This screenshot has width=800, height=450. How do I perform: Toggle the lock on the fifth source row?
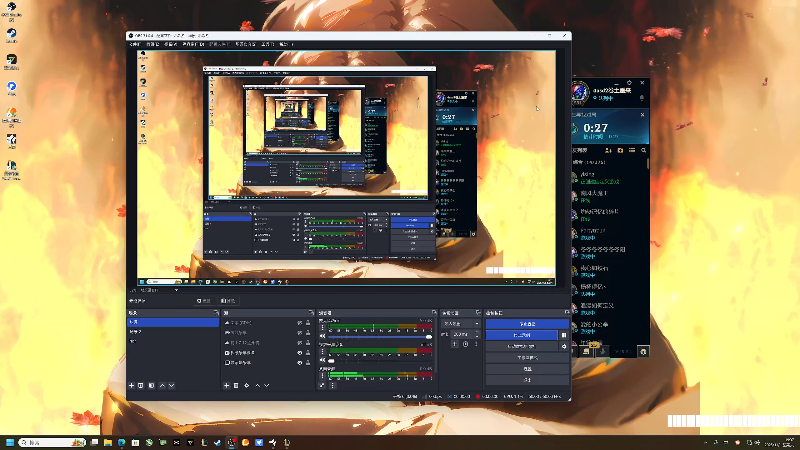pos(308,363)
